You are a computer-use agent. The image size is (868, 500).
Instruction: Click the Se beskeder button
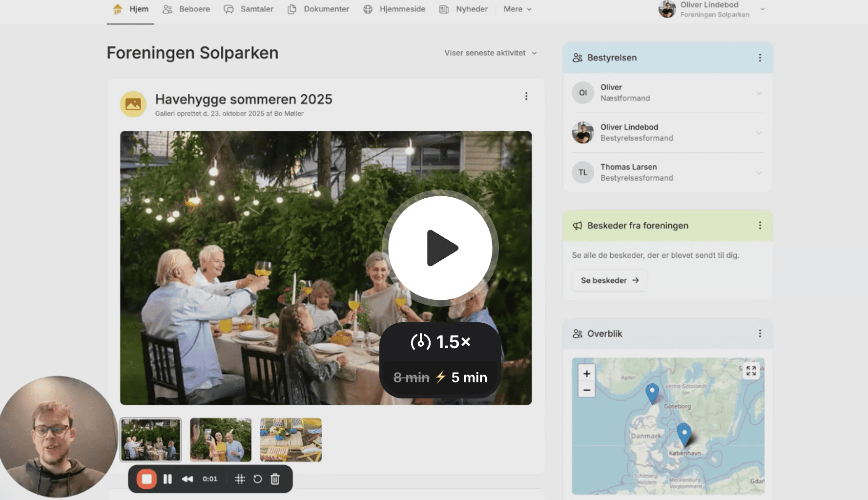click(x=609, y=280)
